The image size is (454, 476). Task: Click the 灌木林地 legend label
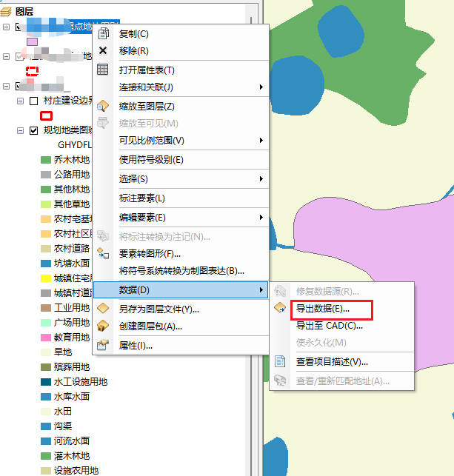pyautogui.click(x=72, y=456)
